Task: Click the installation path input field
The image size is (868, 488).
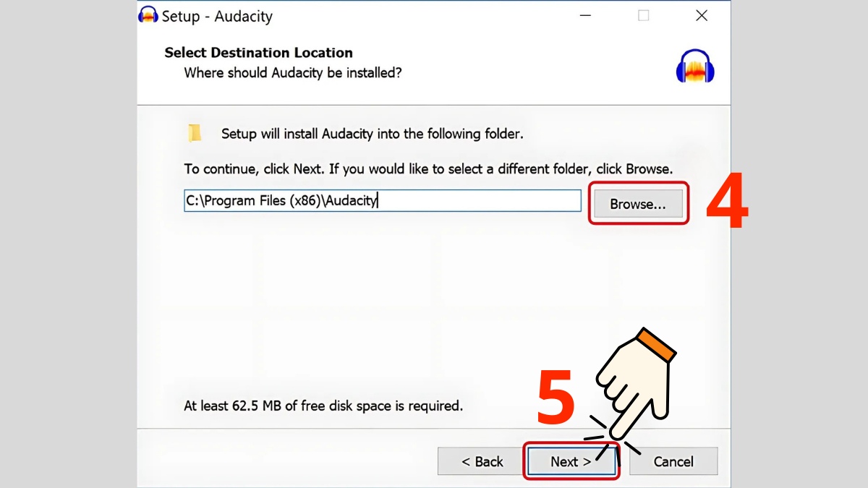Action: pos(383,201)
